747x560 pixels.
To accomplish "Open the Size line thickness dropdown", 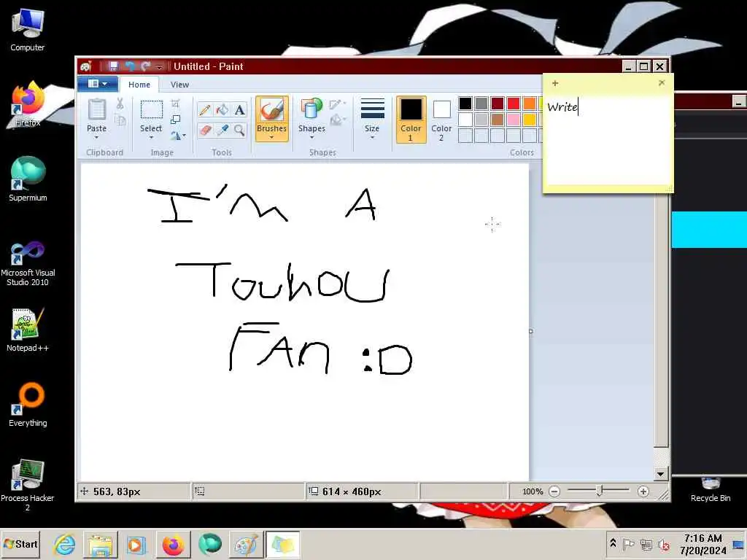I will tap(372, 119).
